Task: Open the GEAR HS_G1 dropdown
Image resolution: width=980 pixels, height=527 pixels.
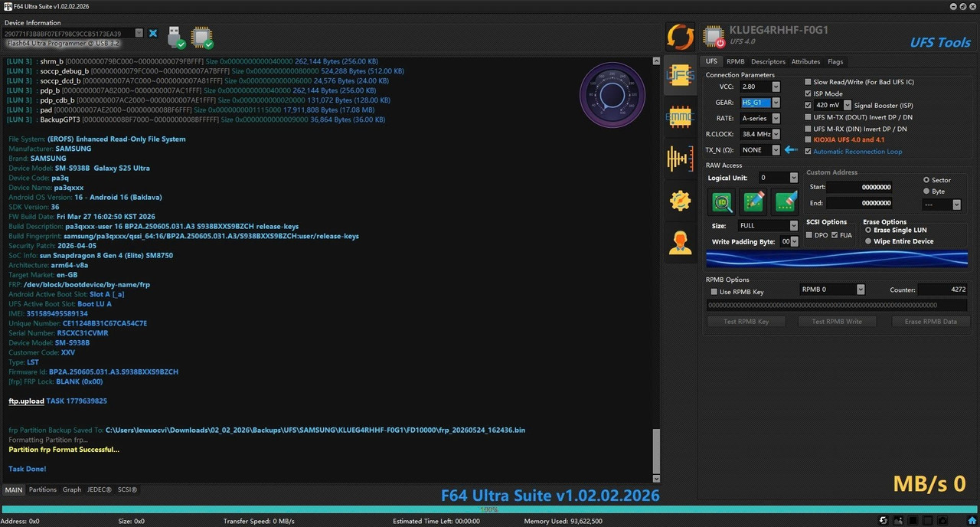Action: (x=776, y=102)
